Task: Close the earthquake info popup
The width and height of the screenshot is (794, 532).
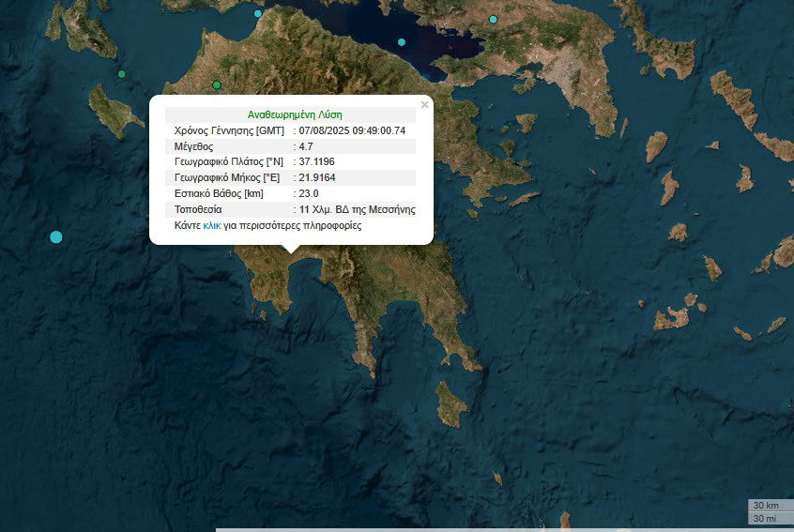Action: point(424,105)
